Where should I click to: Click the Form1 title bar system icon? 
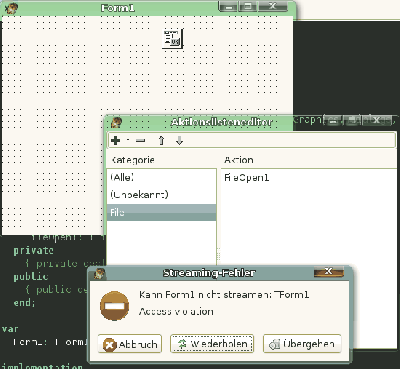pos(11,8)
